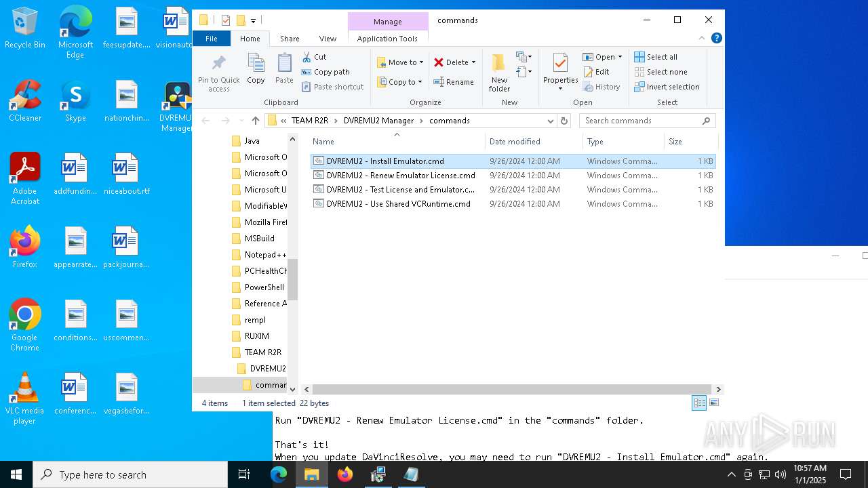
Task: Expand address bar history dropdown
Action: pyautogui.click(x=550, y=121)
